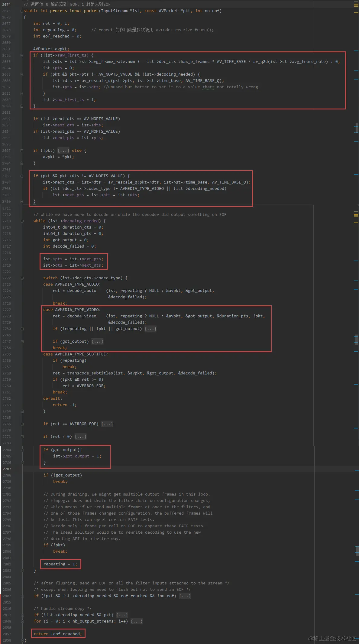Screen dimensions: 359x644
Task: Click 'case AVMEDIA_TYPE_AUDIO:' label
Action: click(72, 285)
